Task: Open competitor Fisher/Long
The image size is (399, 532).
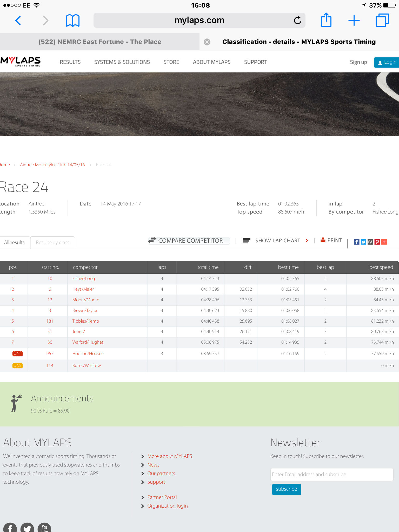Action: pos(83,278)
